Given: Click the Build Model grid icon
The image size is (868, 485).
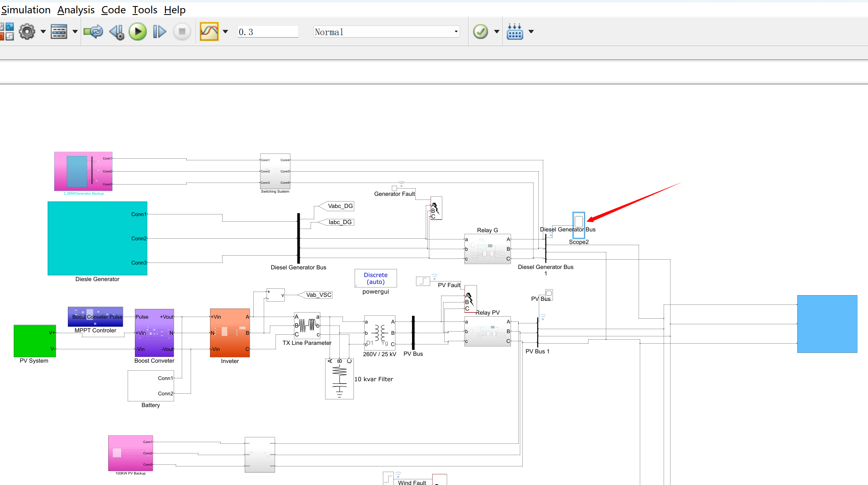Looking at the screenshot, I should pyautogui.click(x=515, y=31).
